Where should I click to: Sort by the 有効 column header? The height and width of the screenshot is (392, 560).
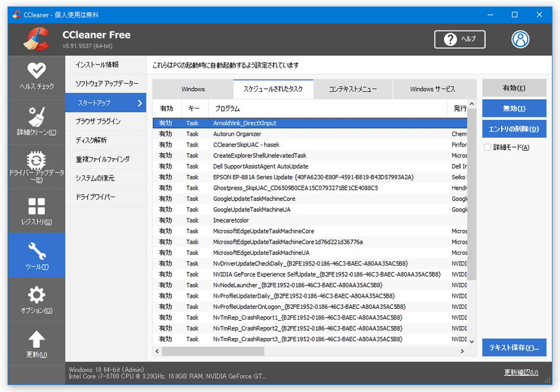(167, 109)
